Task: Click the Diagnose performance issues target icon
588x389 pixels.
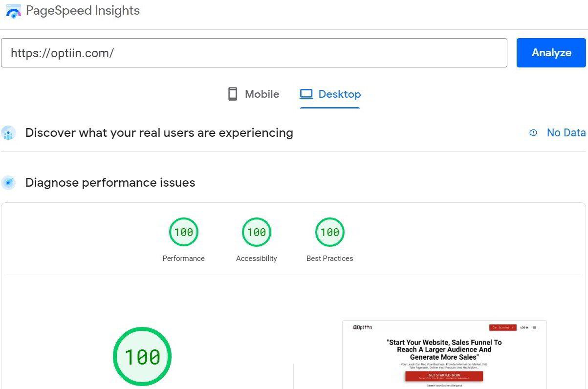Action: pos(8,182)
